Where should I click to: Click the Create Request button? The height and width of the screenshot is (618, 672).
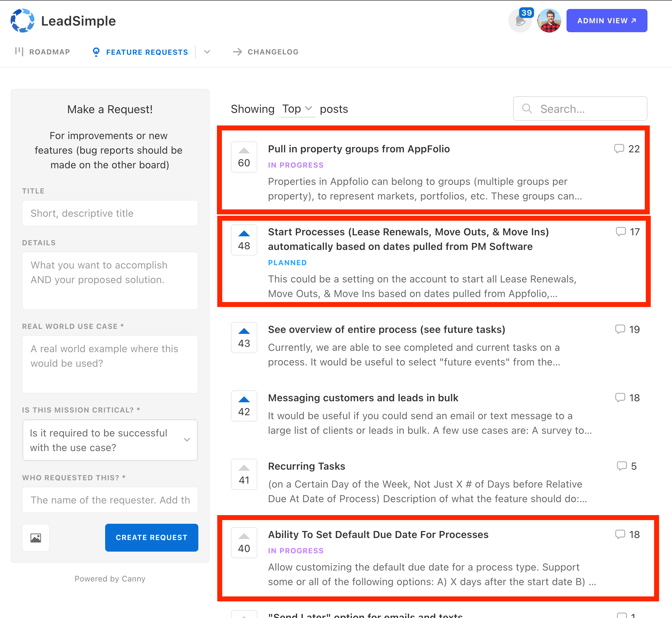coord(151,537)
